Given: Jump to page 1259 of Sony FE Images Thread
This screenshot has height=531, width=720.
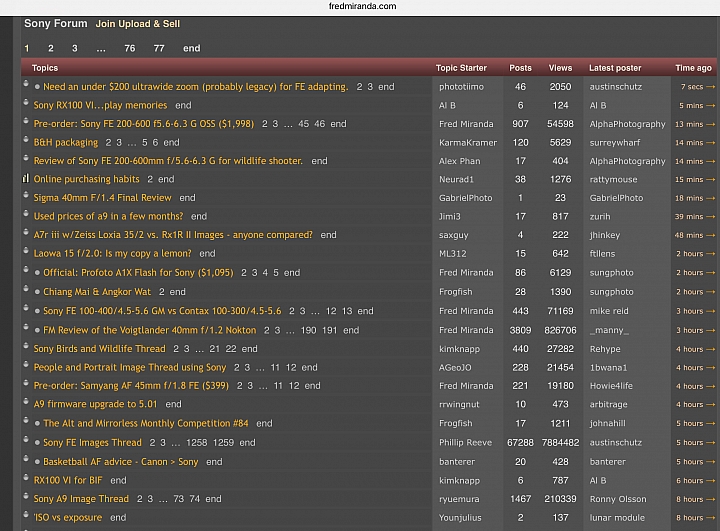Looking at the screenshot, I should pyautogui.click(x=224, y=443).
